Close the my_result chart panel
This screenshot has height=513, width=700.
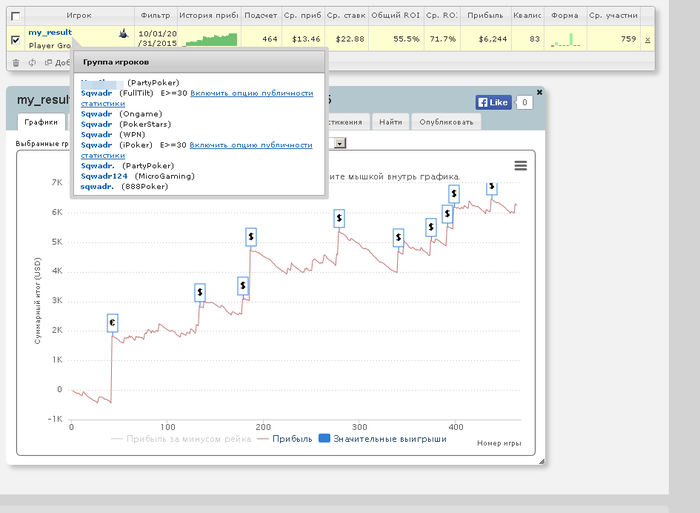pos(539,92)
